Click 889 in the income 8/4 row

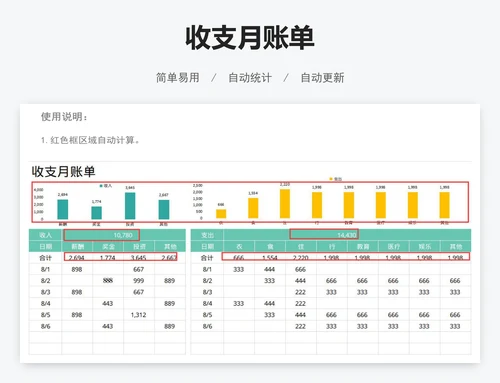coord(170,303)
